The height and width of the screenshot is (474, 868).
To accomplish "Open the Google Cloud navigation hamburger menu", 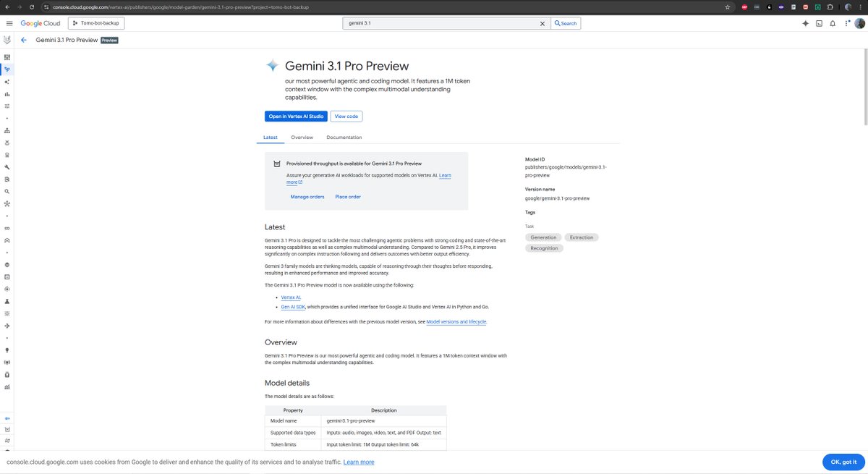I will pos(9,23).
